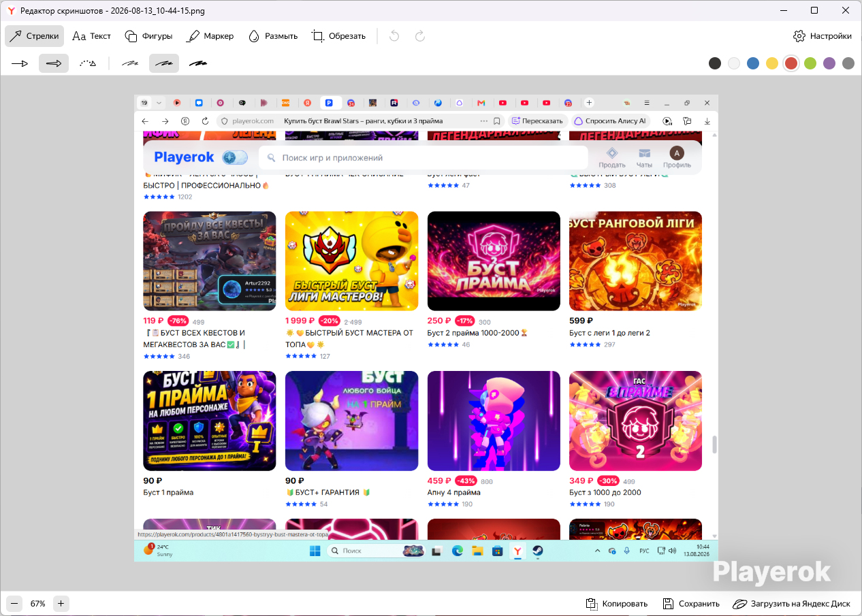Click the captured browser's back arrow
Screen dimensions: 862x616
coord(145,120)
